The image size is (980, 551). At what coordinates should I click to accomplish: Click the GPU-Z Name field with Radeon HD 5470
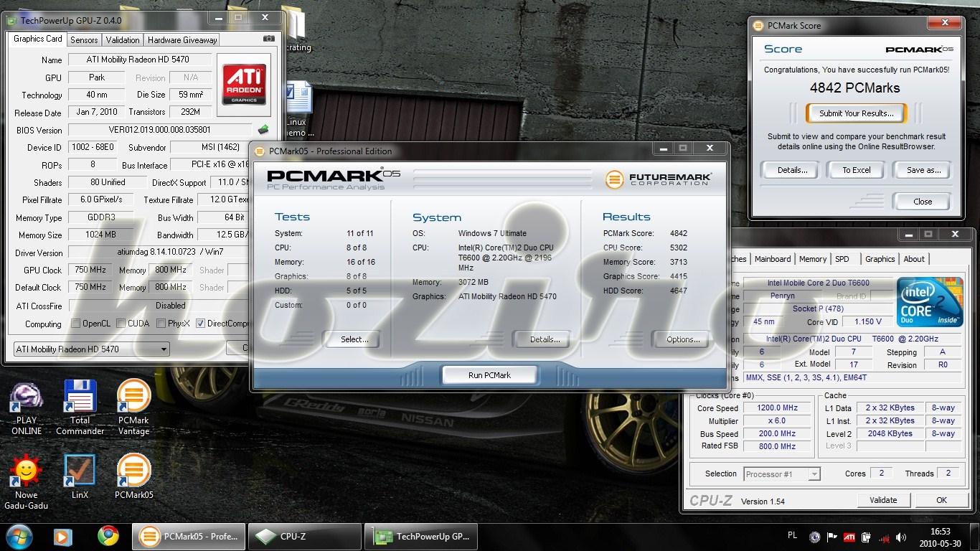pos(139,60)
